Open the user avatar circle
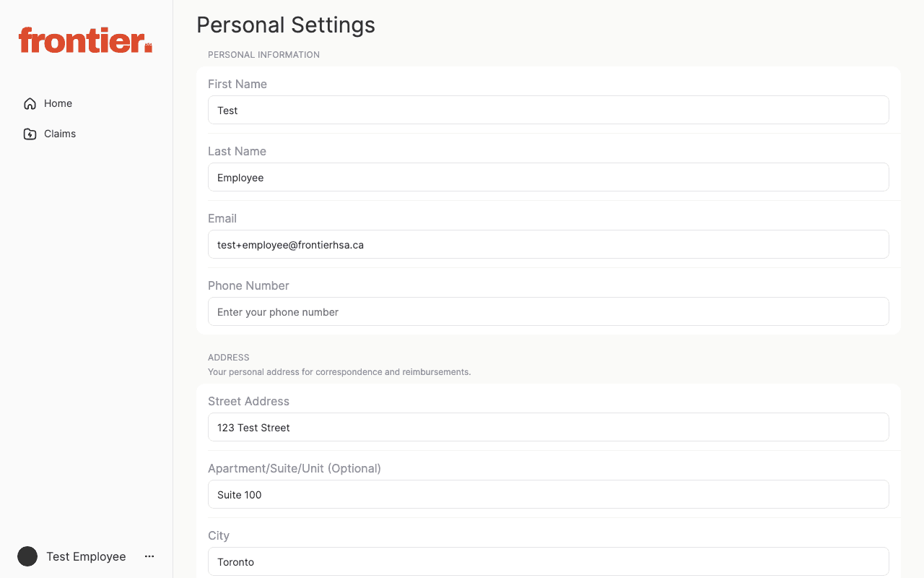Viewport: 924px width, 578px height. coord(27,556)
